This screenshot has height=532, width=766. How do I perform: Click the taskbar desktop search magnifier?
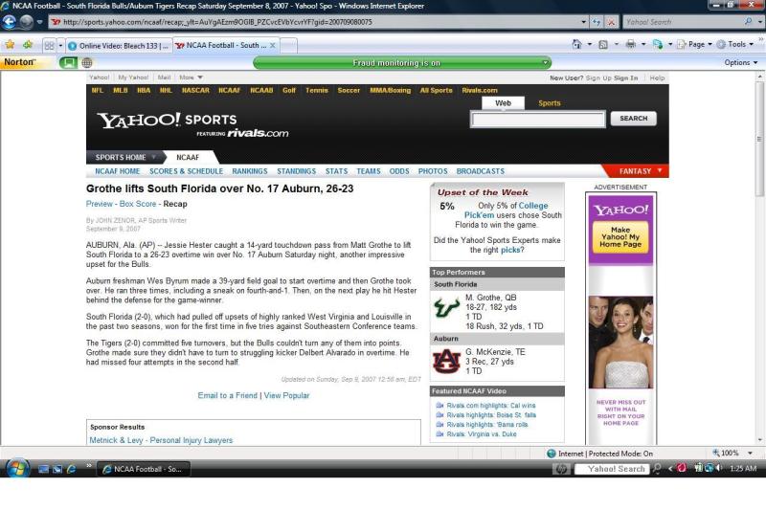(658, 469)
